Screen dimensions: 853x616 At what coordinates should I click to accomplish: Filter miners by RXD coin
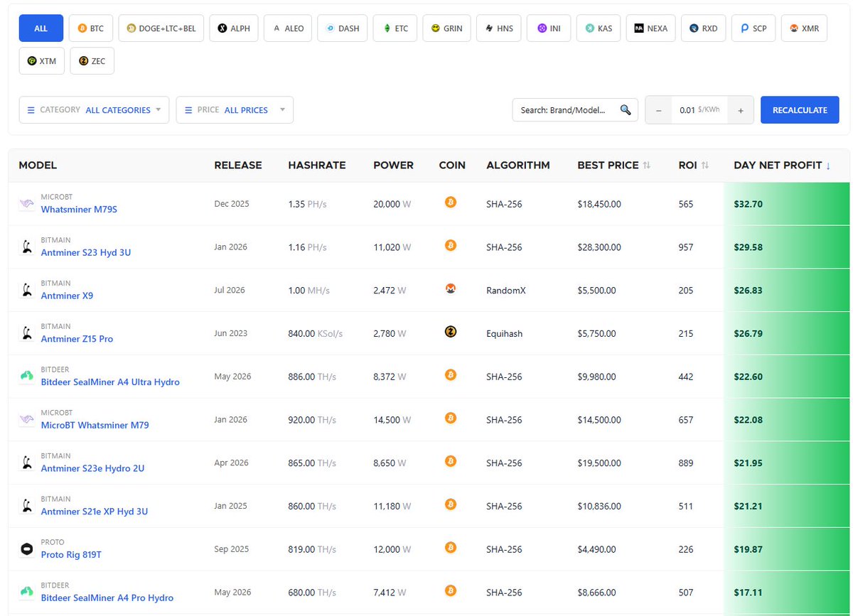704,28
